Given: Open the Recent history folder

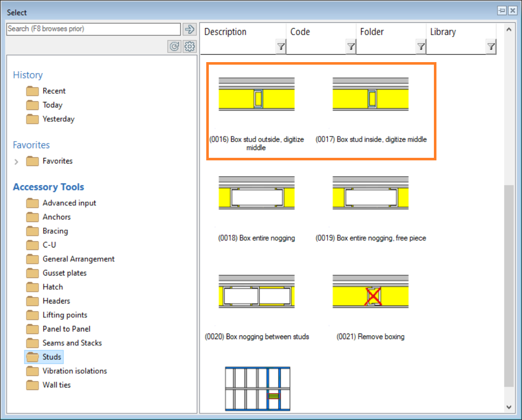Looking at the screenshot, I should pos(54,91).
